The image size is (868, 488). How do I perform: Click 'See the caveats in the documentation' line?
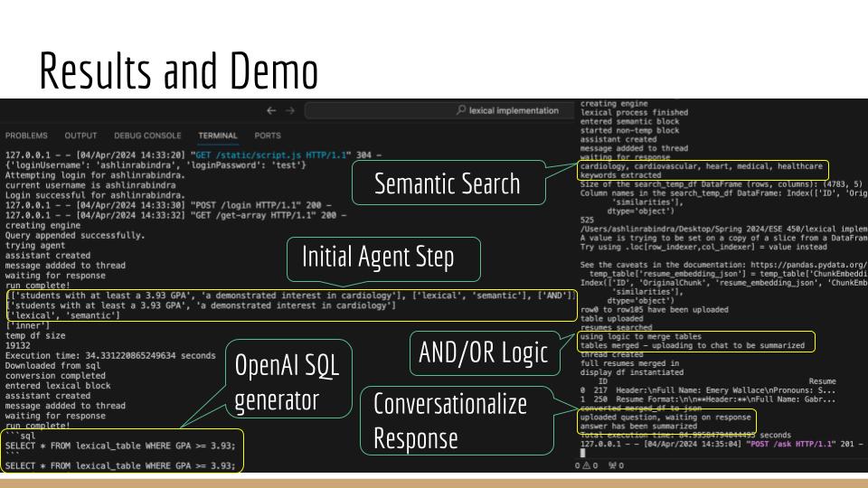[x=723, y=265]
